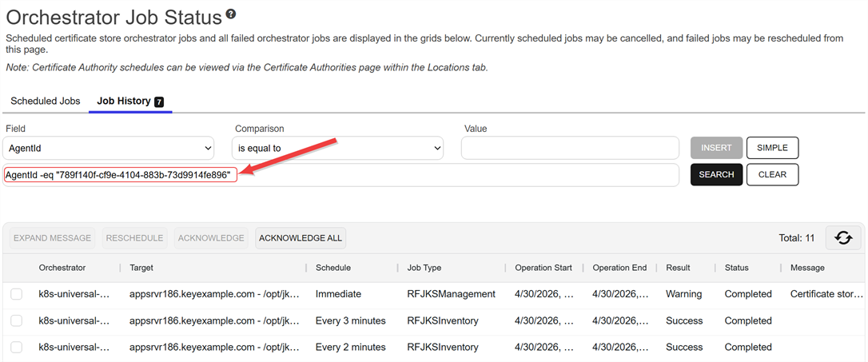
Task: Sort by the Job Type column header
Action: coord(424,268)
